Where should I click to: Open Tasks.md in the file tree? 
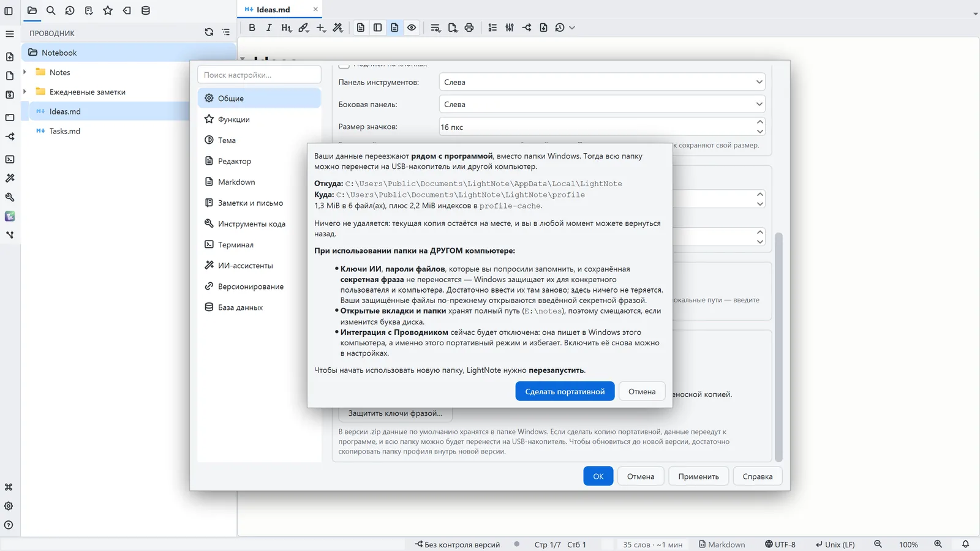tap(65, 131)
